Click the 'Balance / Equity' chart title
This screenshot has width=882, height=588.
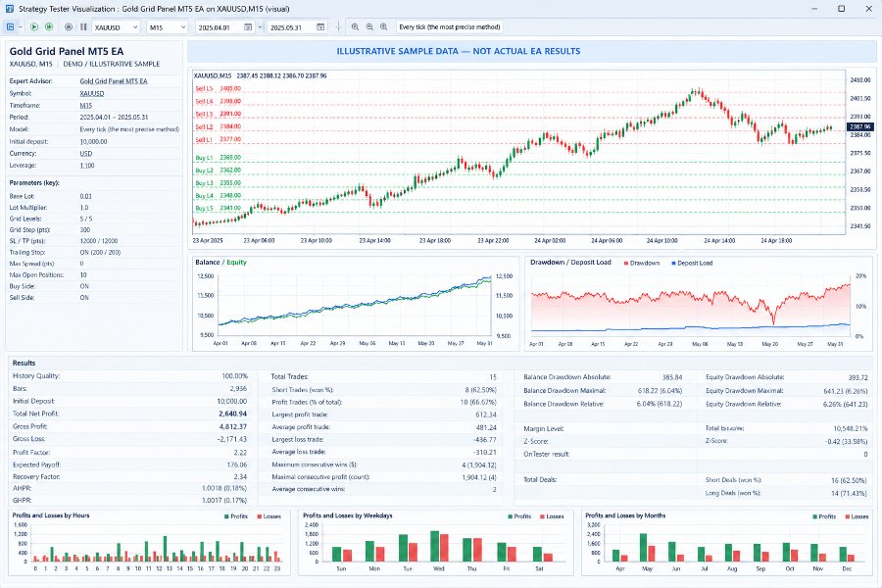[220, 263]
